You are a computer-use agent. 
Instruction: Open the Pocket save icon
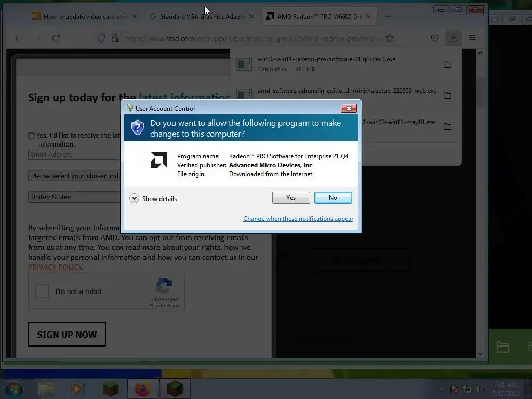[435, 38]
